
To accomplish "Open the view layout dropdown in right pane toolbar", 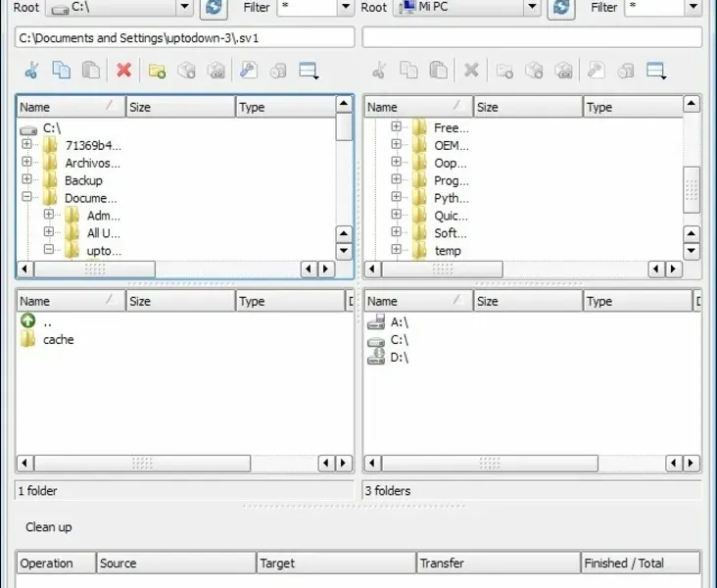I will [656, 71].
